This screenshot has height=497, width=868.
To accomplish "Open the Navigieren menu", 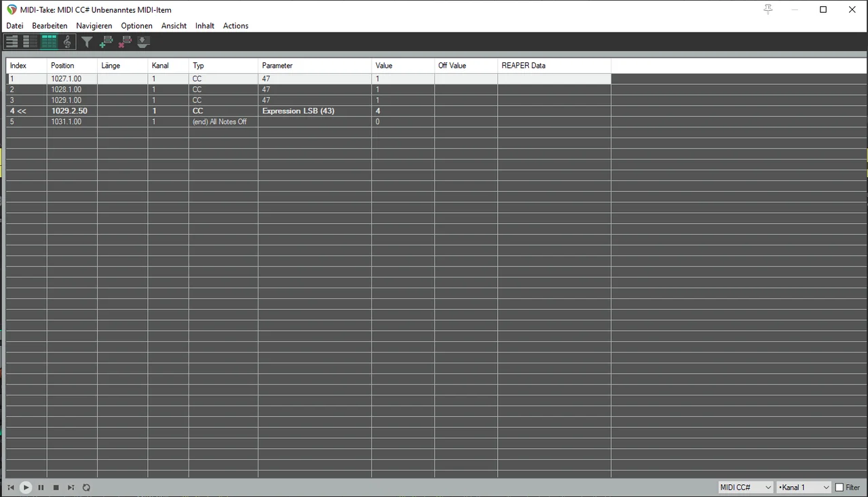I will tap(94, 26).
